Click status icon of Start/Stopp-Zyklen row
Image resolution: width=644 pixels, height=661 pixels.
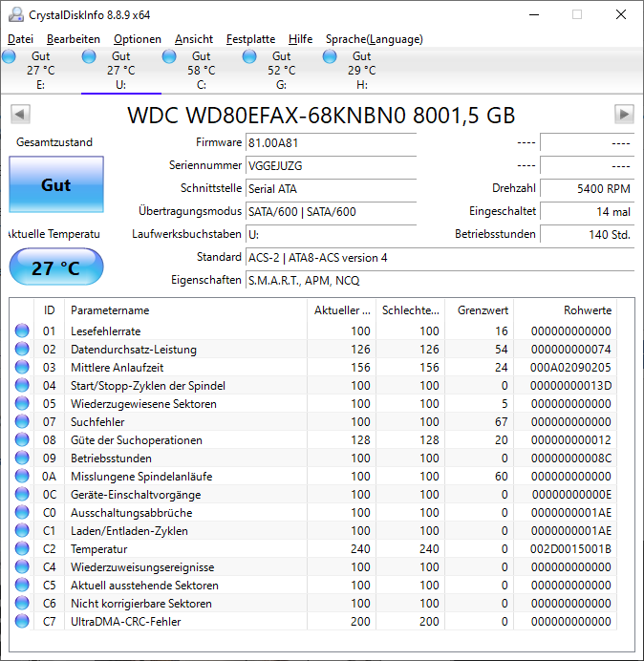tap(22, 385)
